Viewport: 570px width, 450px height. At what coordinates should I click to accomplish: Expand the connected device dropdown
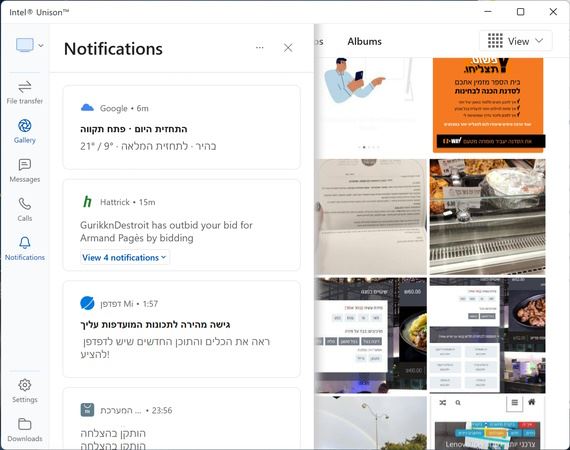pyautogui.click(x=30, y=45)
